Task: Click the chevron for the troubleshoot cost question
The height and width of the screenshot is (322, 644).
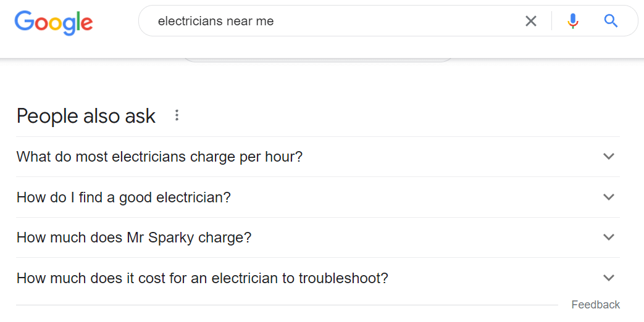Action: (x=609, y=278)
